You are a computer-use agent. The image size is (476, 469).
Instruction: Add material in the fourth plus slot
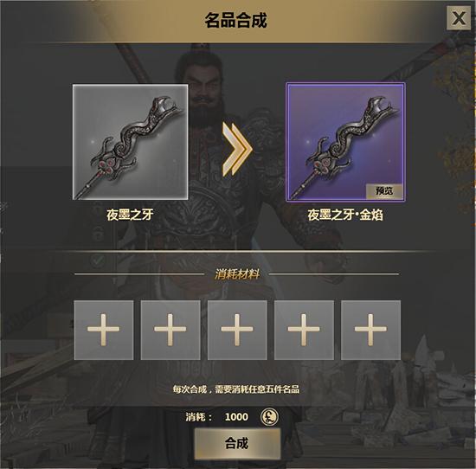pos(304,330)
